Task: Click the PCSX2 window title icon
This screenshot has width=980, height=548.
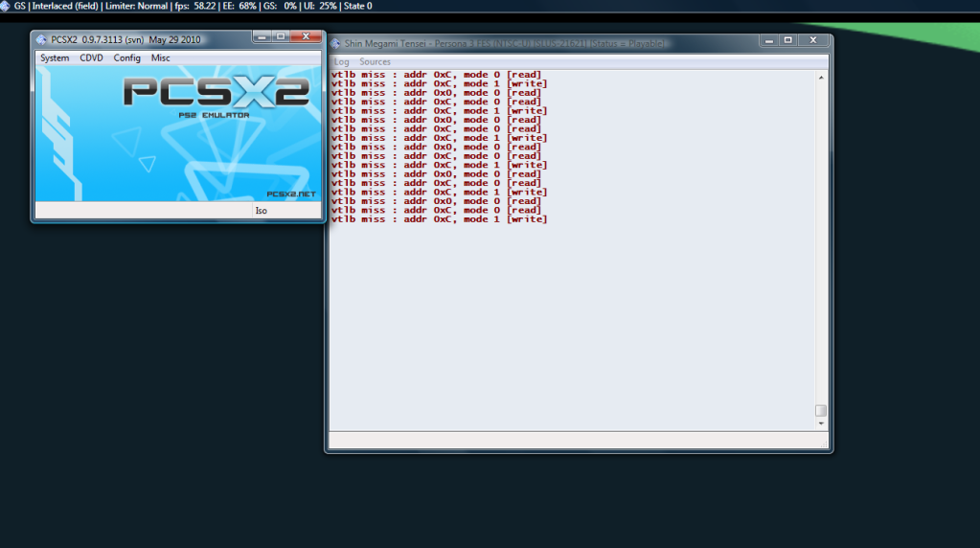Action: tap(41, 40)
